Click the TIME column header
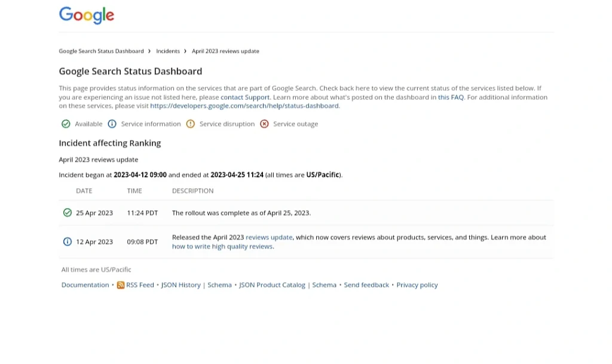The width and height of the screenshot is (612, 364). tap(134, 191)
